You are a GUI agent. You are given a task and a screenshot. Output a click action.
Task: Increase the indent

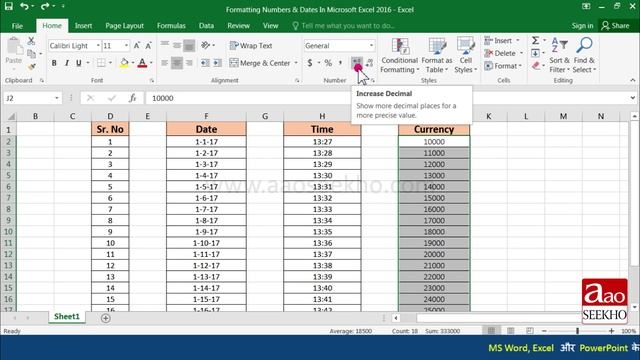(218, 63)
